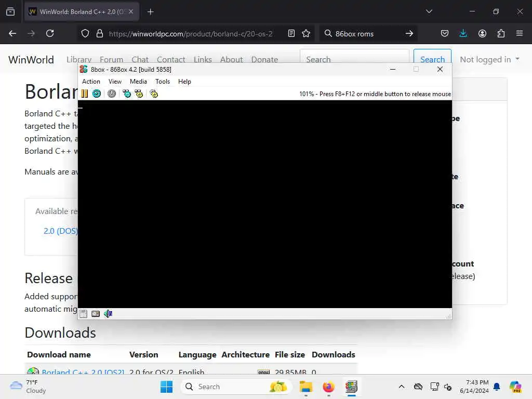Screen dimensions: 532x399
Task: Open the View menu in 86Box
Action: (115, 82)
